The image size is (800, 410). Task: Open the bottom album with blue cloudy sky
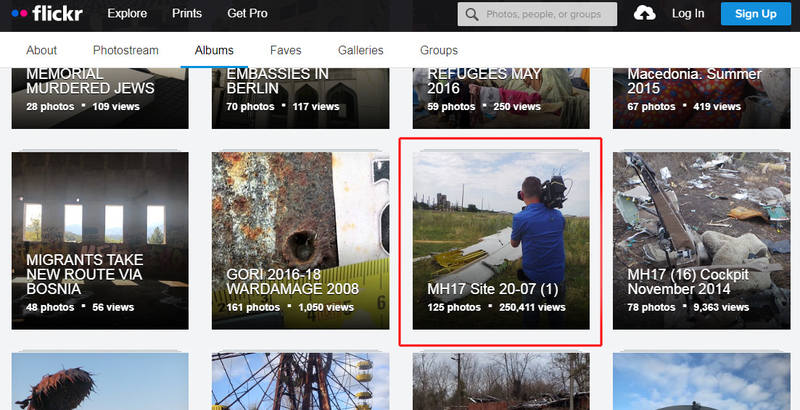click(702, 381)
